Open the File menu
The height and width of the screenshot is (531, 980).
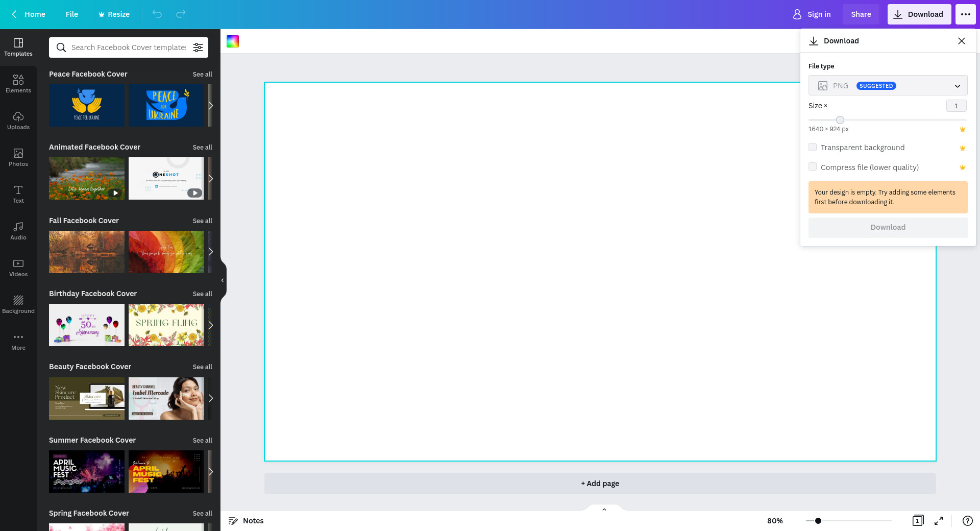point(72,14)
